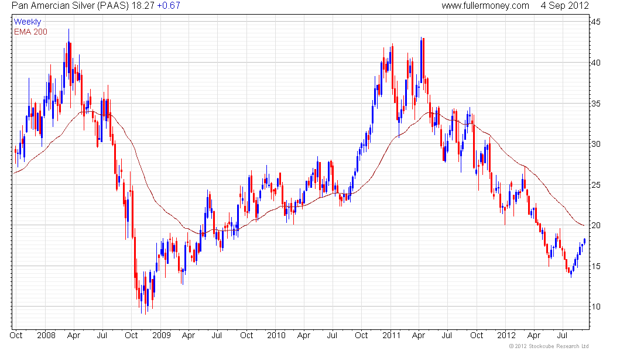Click the 4 Sep 2012 date
Image resolution: width=644 pixels, height=351 pixels.
coord(565,6)
